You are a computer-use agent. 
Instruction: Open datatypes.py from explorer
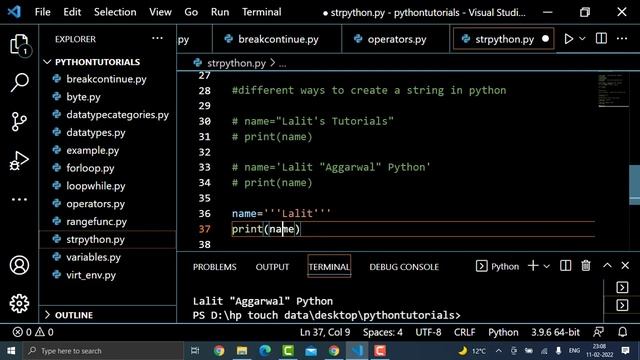tap(96, 133)
